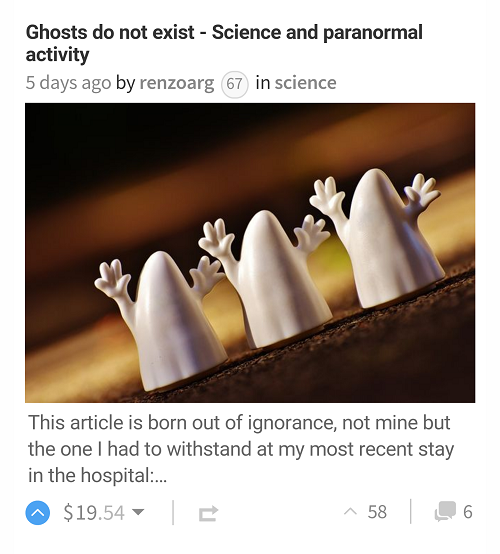Click the comment count 6
The width and height of the screenshot is (500, 554).
click(x=467, y=512)
